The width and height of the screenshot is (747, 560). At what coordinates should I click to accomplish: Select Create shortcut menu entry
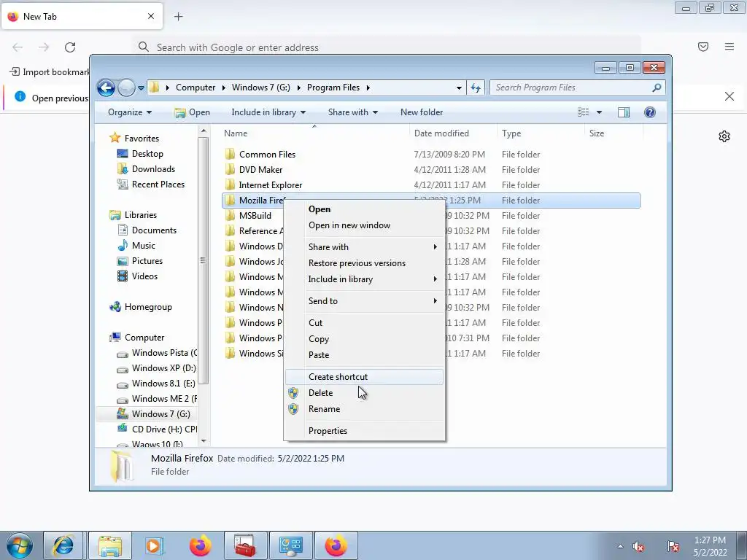click(x=365, y=377)
